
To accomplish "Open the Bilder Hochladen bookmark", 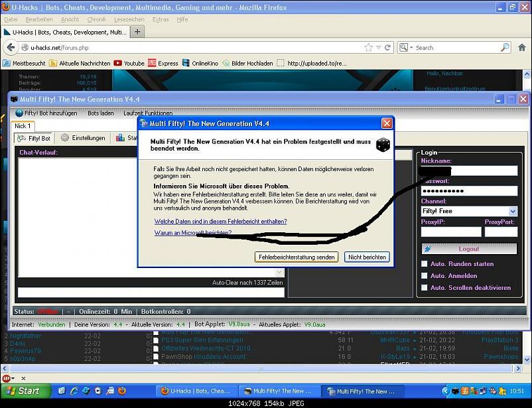I will 247,63.
